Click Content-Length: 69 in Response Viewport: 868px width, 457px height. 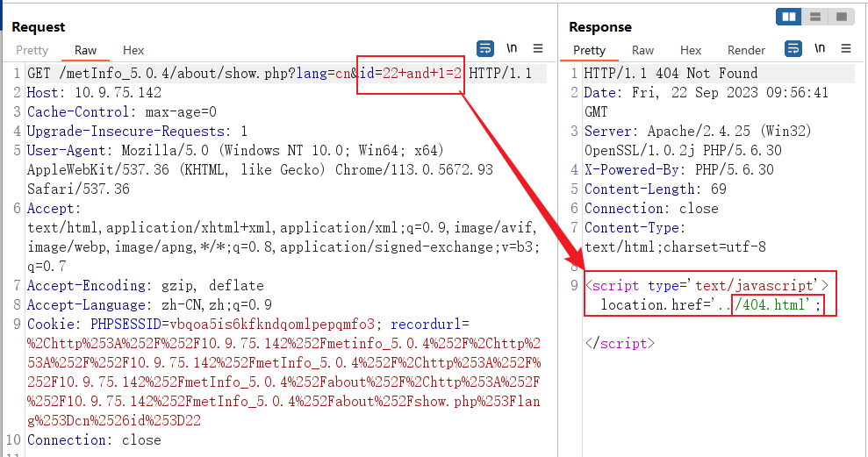pyautogui.click(x=656, y=189)
